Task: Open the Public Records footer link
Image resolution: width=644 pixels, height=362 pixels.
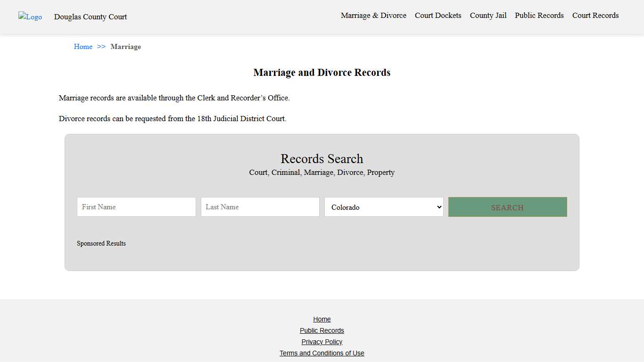Action: point(322,330)
